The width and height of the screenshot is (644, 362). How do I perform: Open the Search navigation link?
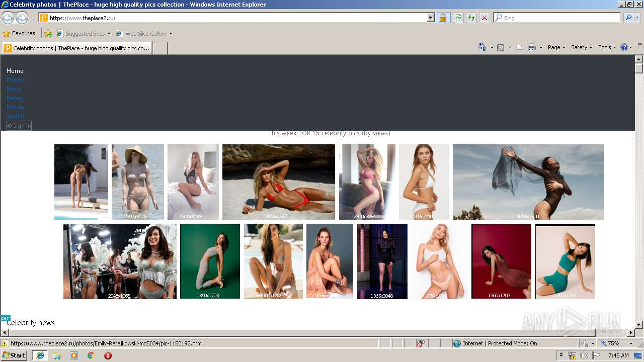pyautogui.click(x=15, y=116)
